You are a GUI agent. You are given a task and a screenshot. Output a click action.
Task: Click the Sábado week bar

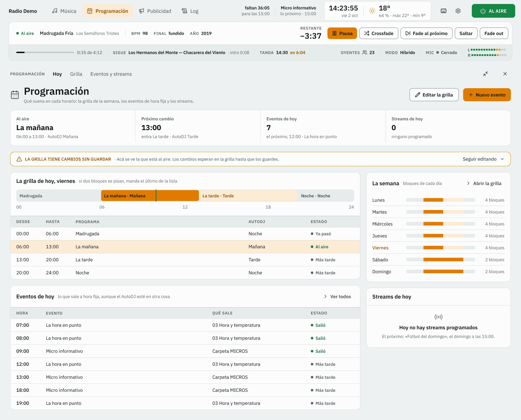[x=441, y=260]
